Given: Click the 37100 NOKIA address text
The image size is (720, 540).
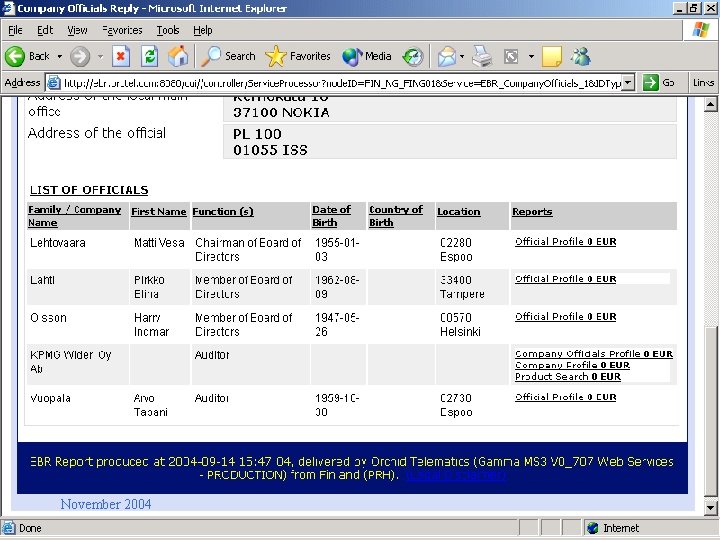Looking at the screenshot, I should click(x=281, y=112).
